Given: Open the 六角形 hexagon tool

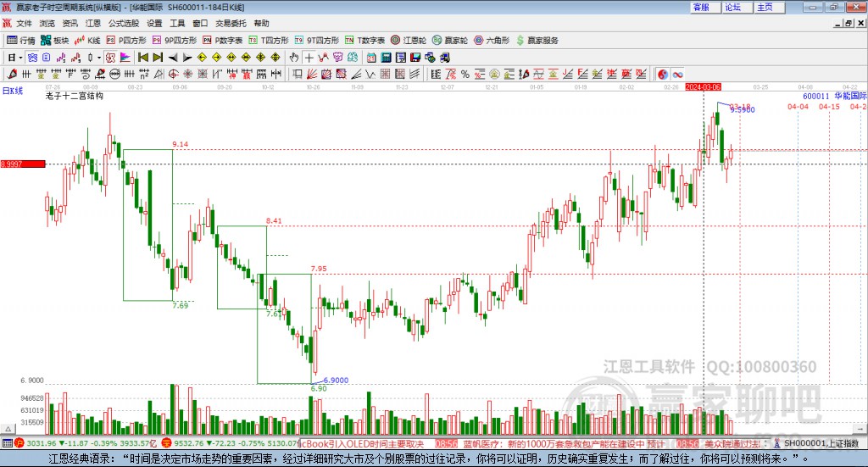Looking at the screenshot, I should (492, 41).
